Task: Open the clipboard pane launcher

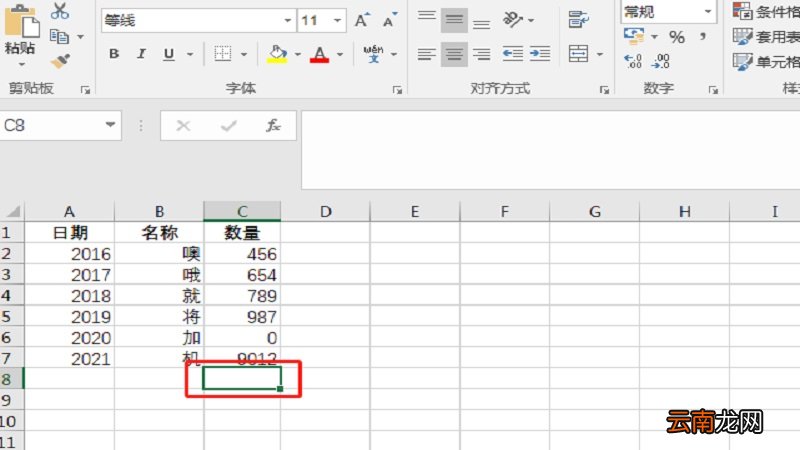Action: tap(85, 90)
